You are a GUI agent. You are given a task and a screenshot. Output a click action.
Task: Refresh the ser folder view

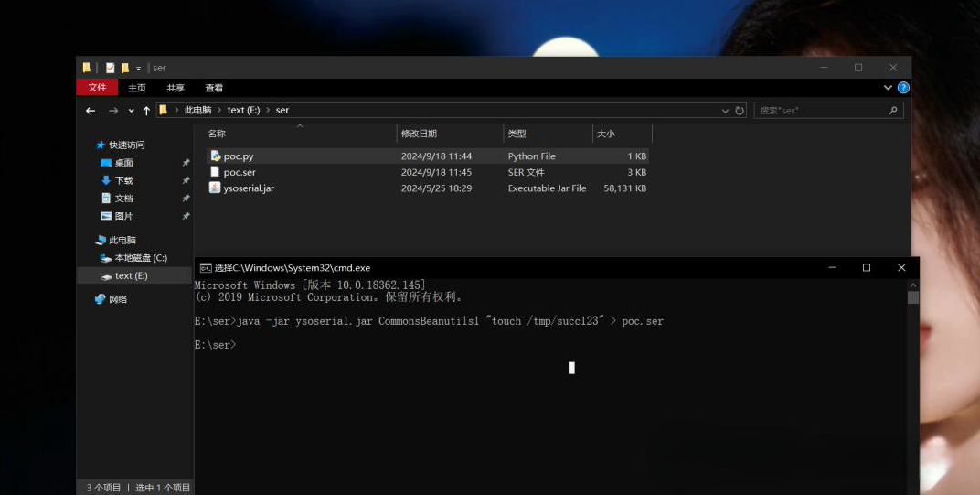click(740, 110)
